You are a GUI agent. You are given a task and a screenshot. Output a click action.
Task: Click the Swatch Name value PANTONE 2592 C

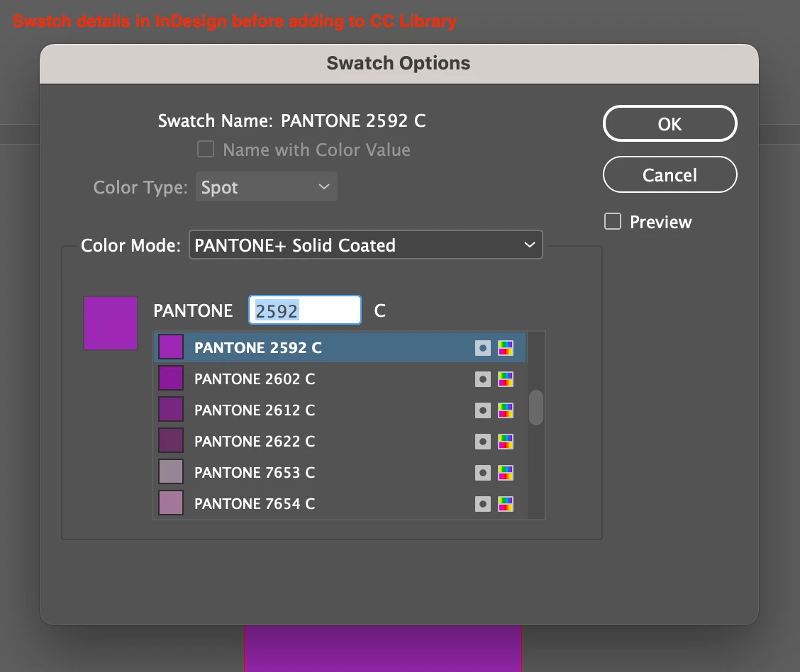pyautogui.click(x=353, y=121)
